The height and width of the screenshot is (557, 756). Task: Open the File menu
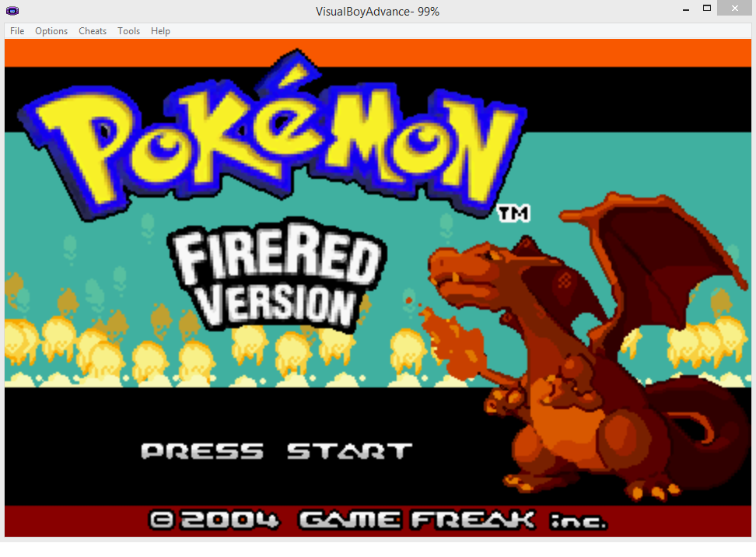17,31
